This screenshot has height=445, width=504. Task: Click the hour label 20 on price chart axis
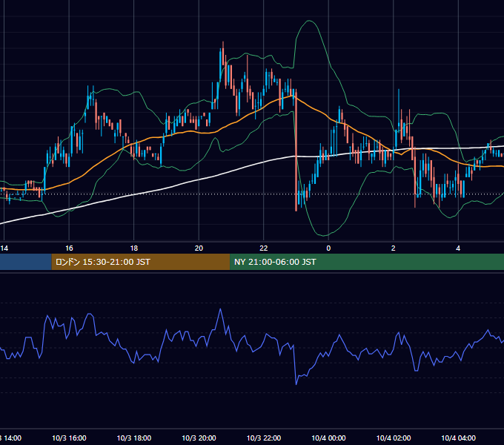(x=199, y=248)
